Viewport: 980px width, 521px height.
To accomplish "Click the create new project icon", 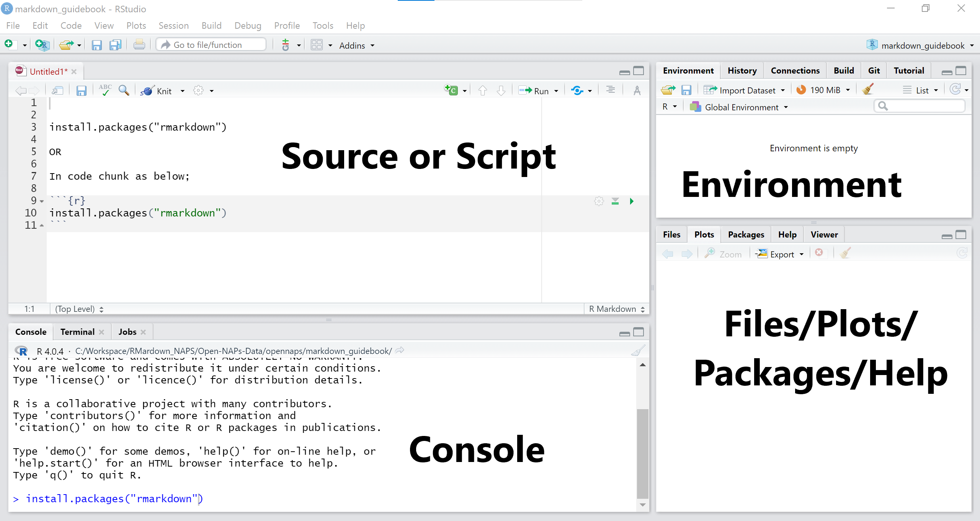I will (42, 45).
